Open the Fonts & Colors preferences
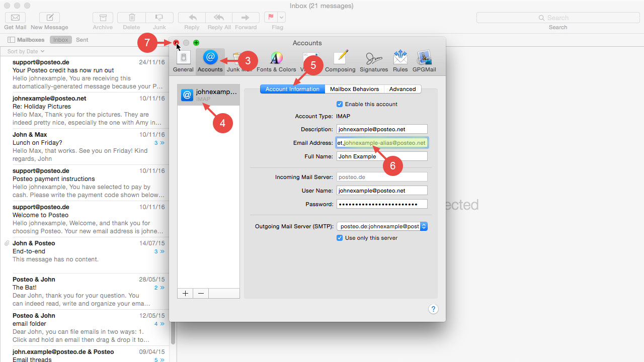The width and height of the screenshot is (644, 362). coord(276,60)
